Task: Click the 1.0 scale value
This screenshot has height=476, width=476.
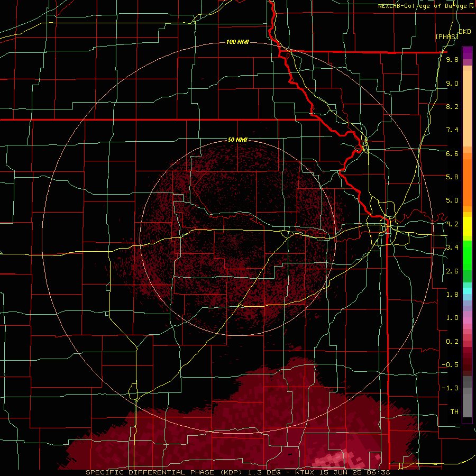Action: pos(452,318)
